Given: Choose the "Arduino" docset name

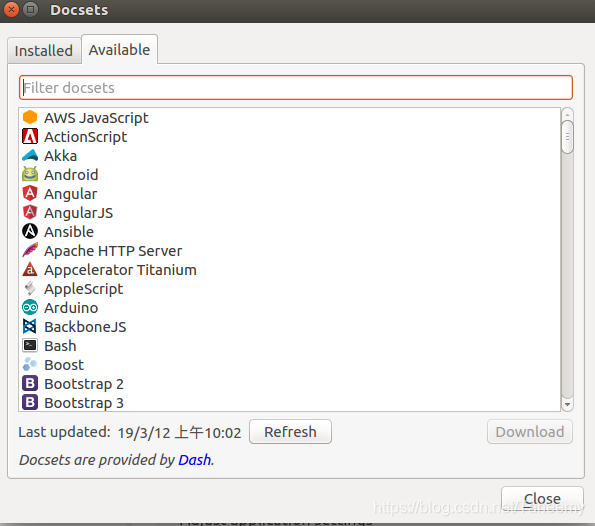Looking at the screenshot, I should pos(71,308).
